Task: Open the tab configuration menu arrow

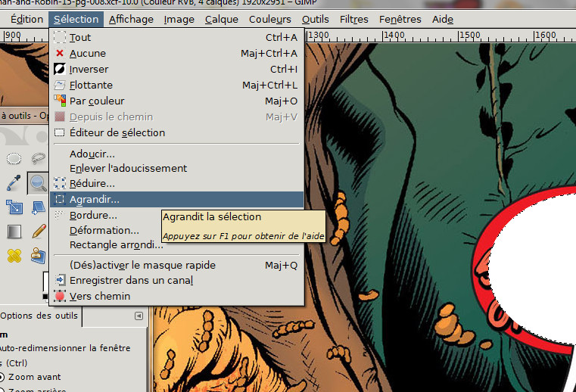Action: pos(139,316)
